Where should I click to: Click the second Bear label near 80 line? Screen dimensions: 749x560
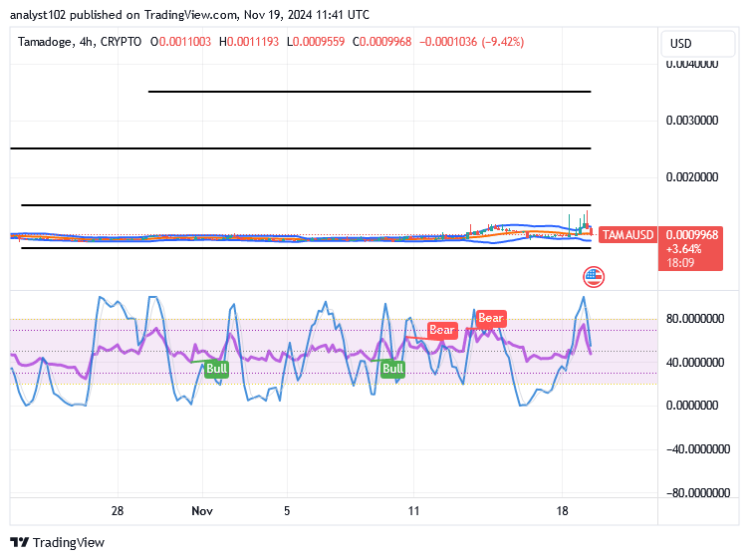491,318
